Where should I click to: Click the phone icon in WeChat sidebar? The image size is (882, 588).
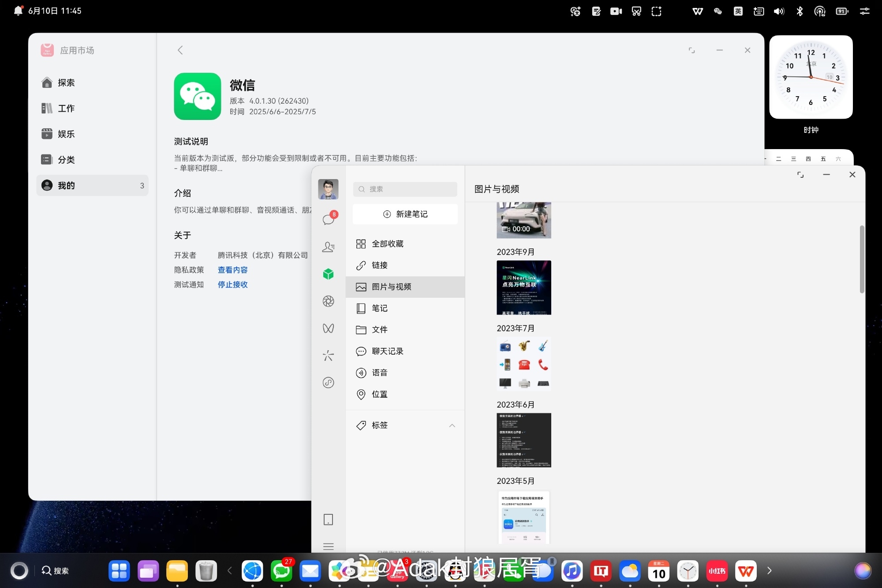point(328,519)
